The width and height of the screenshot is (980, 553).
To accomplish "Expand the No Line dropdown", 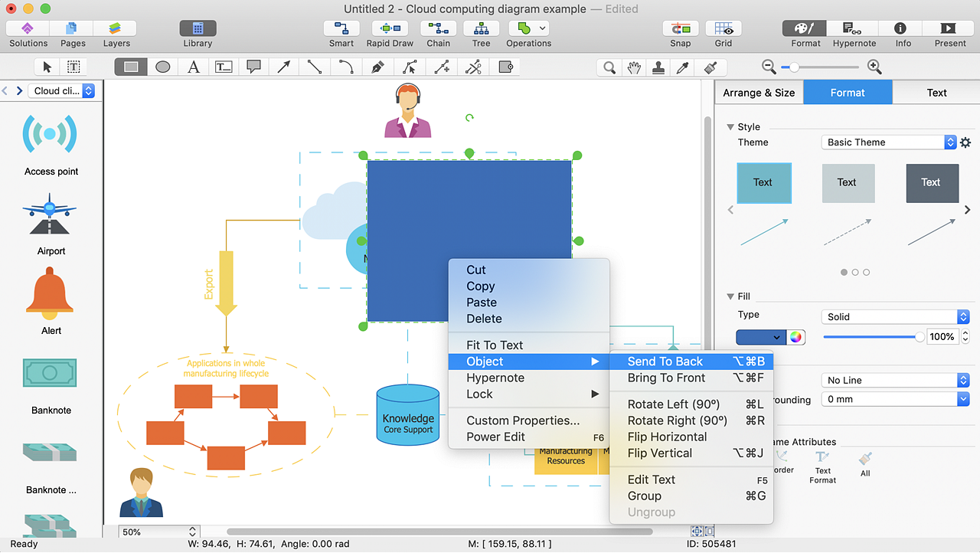I will click(x=895, y=381).
